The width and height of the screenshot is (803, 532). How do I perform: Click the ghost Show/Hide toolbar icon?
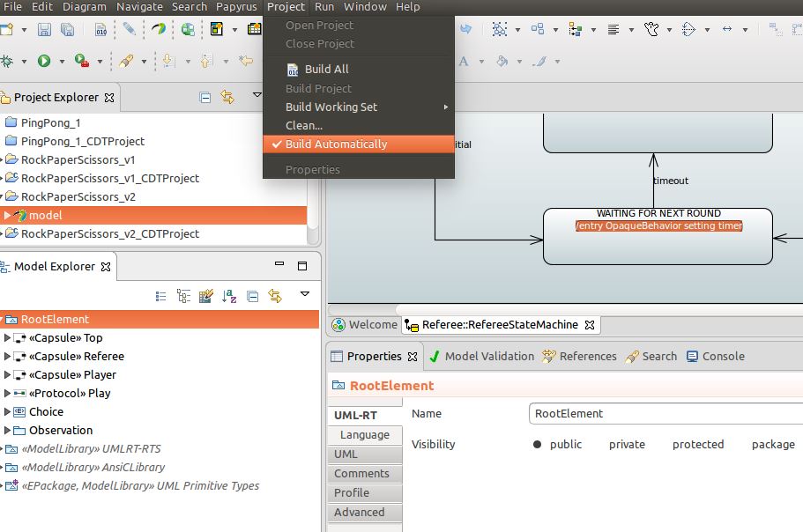coord(651,29)
